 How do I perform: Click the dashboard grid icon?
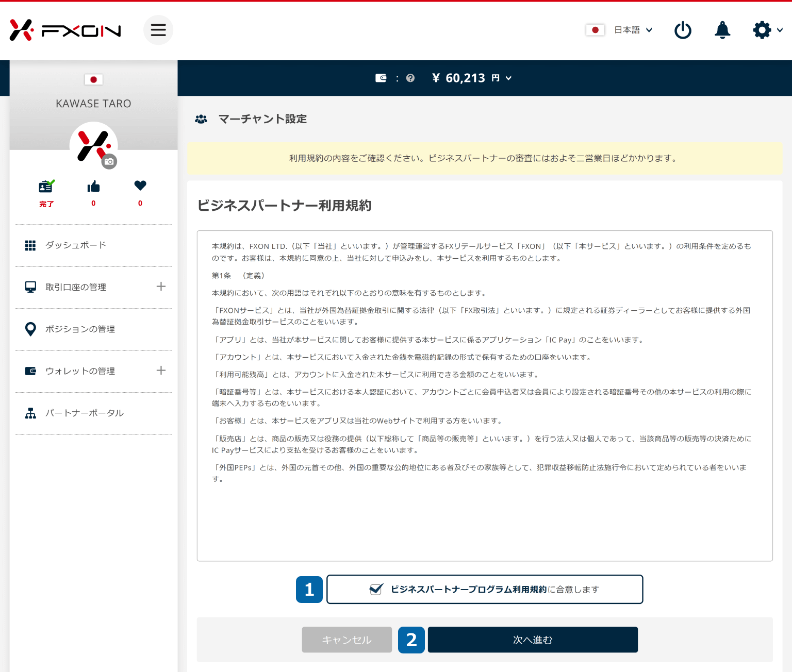pos(30,245)
